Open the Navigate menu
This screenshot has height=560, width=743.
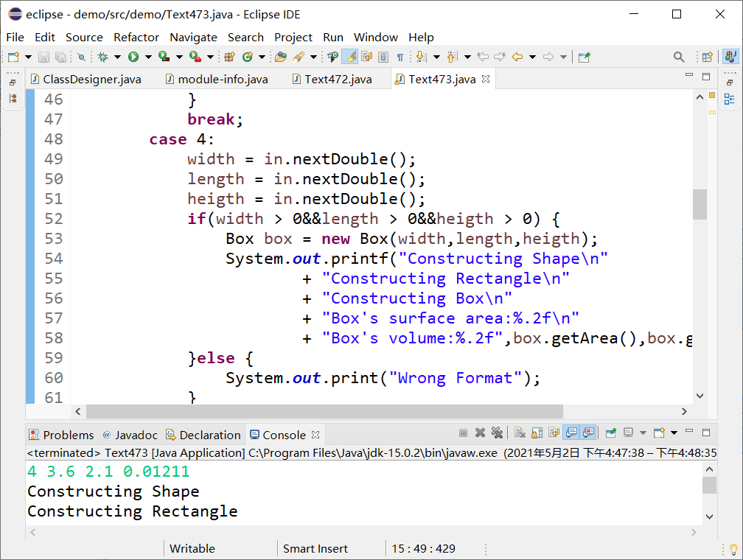click(x=193, y=37)
